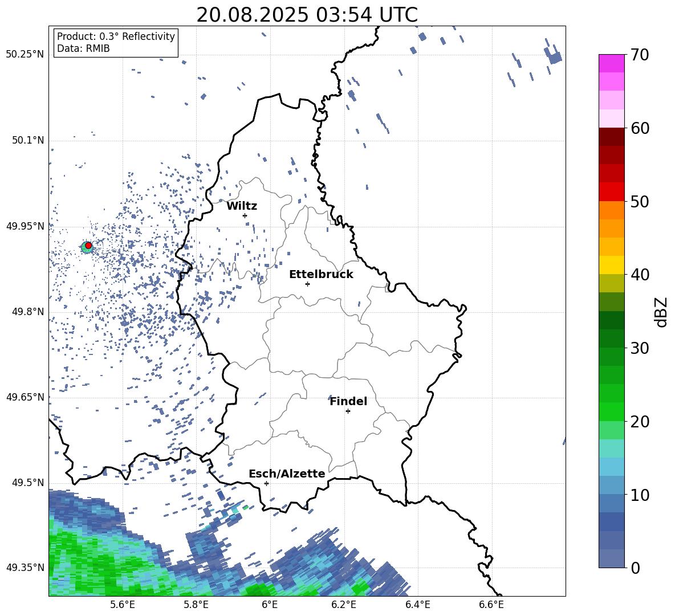This screenshot has height=616, width=675.
Task: Click the 50.1°N latitude label
Action: (28, 141)
